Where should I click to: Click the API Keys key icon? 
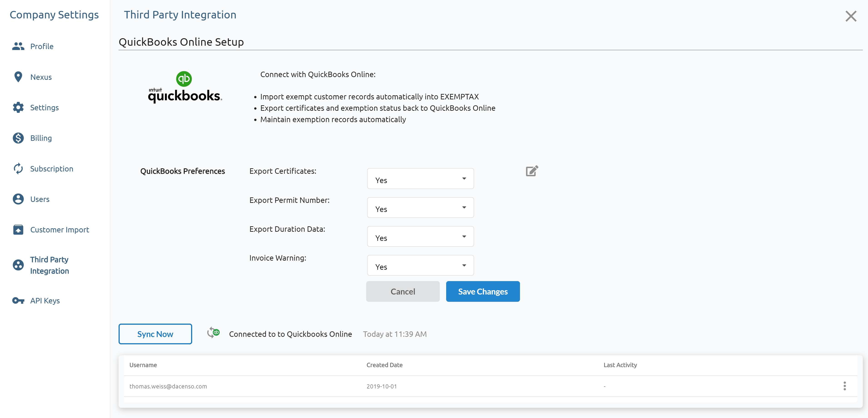pos(18,300)
